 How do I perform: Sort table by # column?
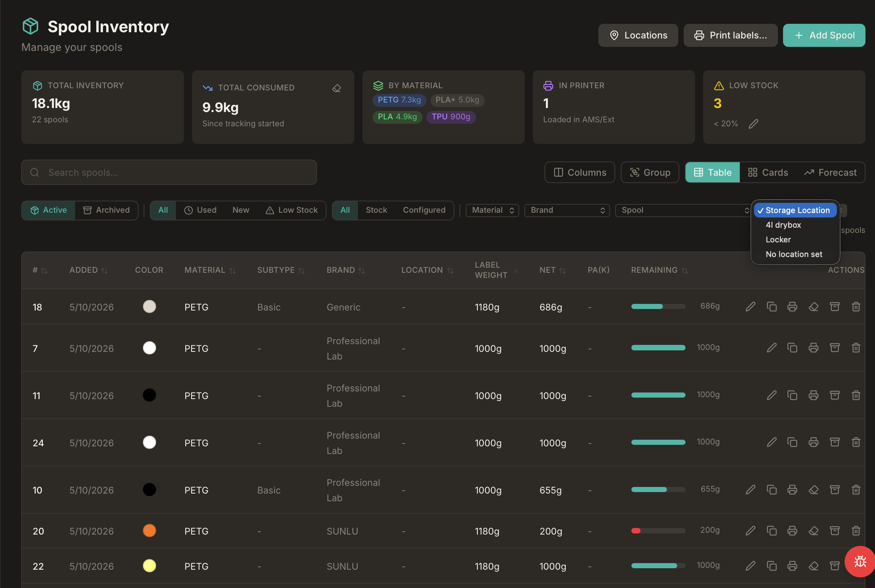click(x=40, y=270)
